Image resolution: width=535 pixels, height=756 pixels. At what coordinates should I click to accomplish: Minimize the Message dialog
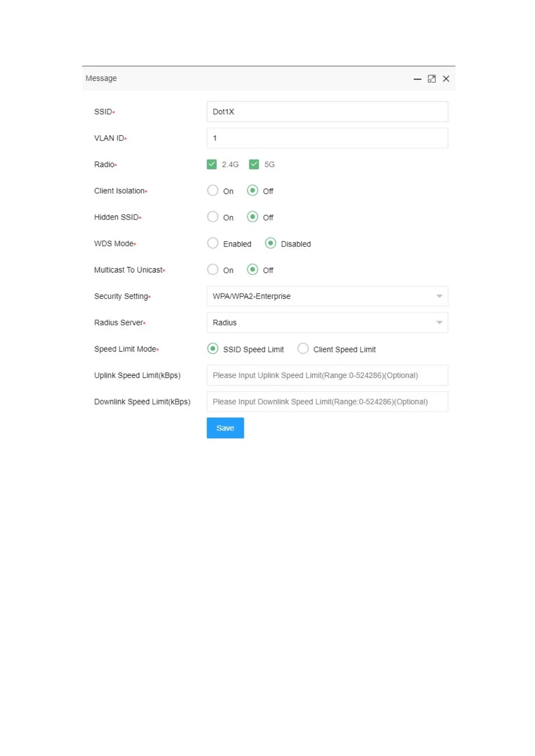coord(417,79)
